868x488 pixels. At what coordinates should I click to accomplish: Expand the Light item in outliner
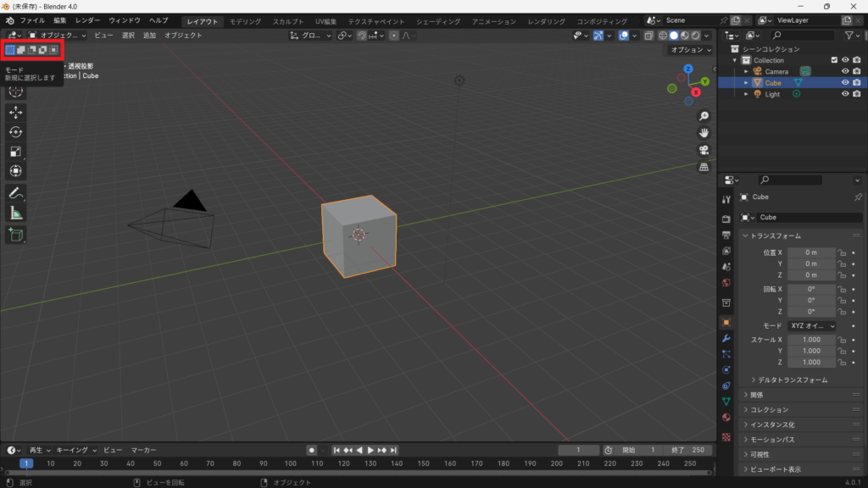pos(746,94)
